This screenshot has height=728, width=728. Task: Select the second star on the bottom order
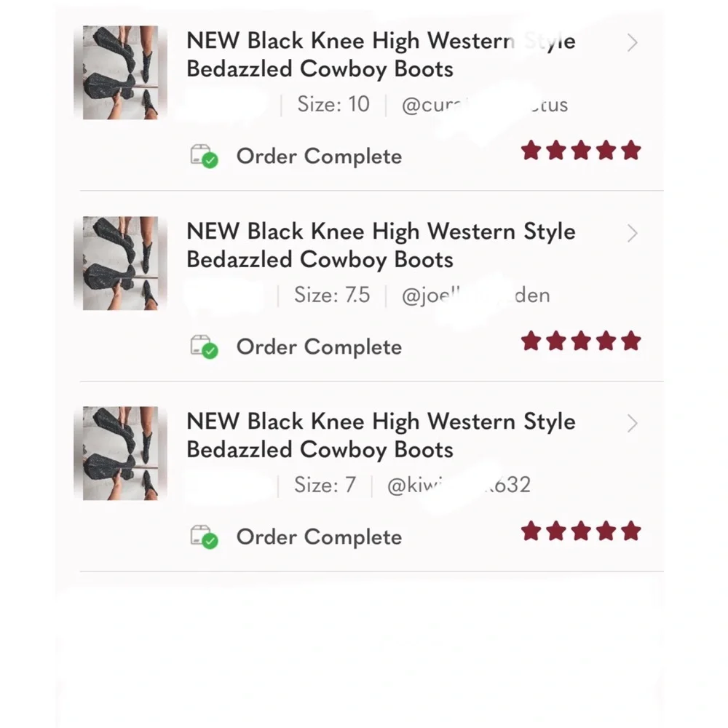point(555,531)
